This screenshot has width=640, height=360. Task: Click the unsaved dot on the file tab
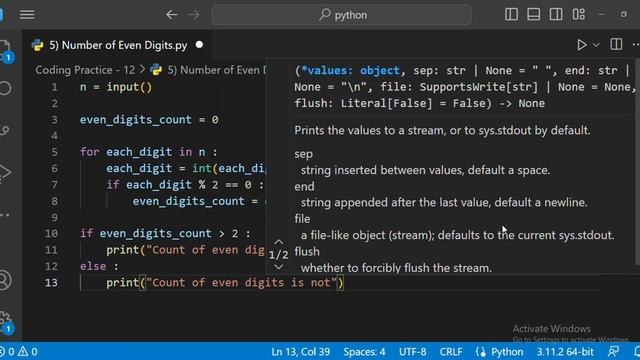[199, 45]
